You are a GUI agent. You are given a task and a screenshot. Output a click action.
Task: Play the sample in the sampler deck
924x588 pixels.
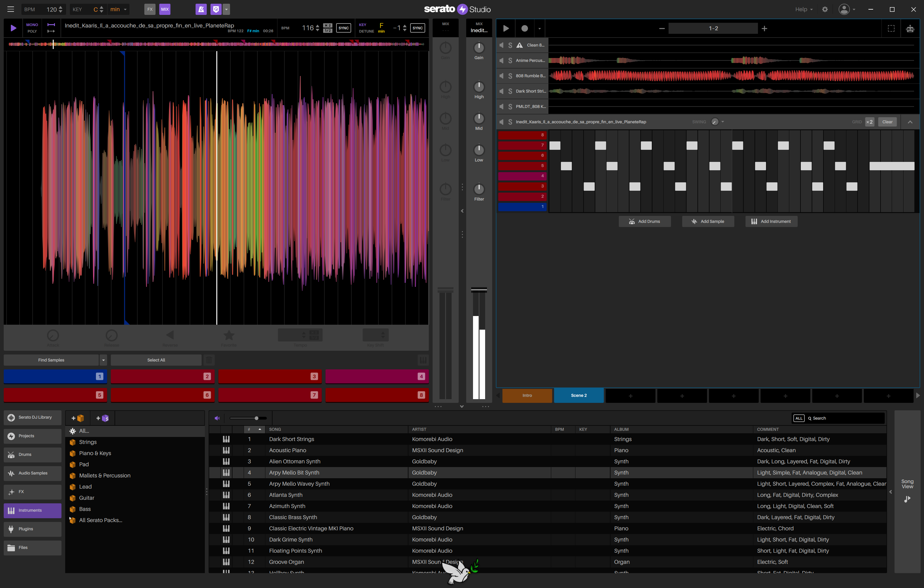[x=13, y=28]
